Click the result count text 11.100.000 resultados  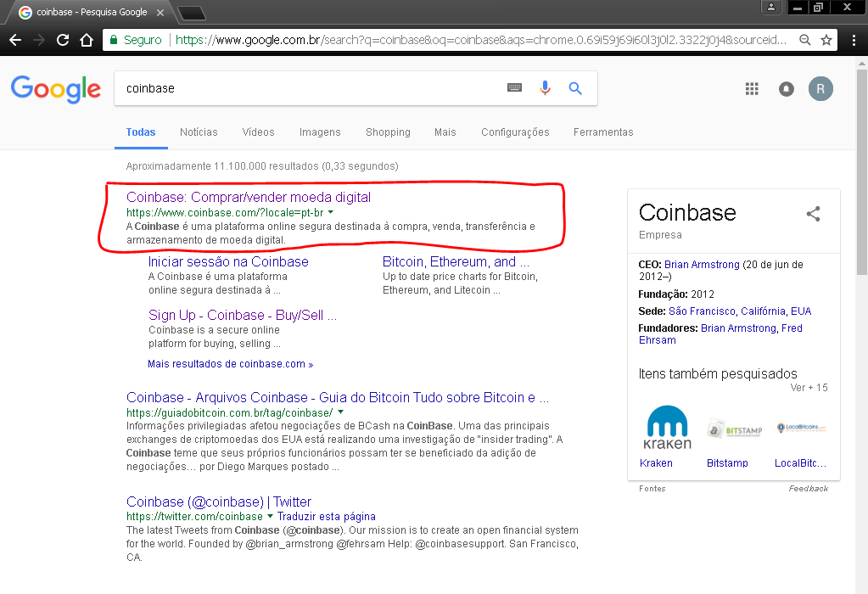click(262, 166)
